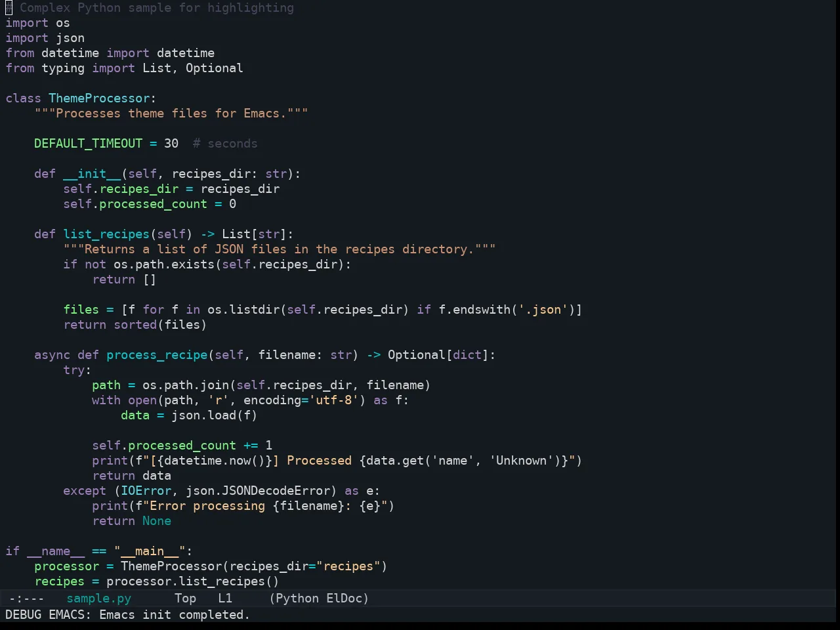
Task: Click 'os.path.join' in the path assignment
Action: coord(186,385)
